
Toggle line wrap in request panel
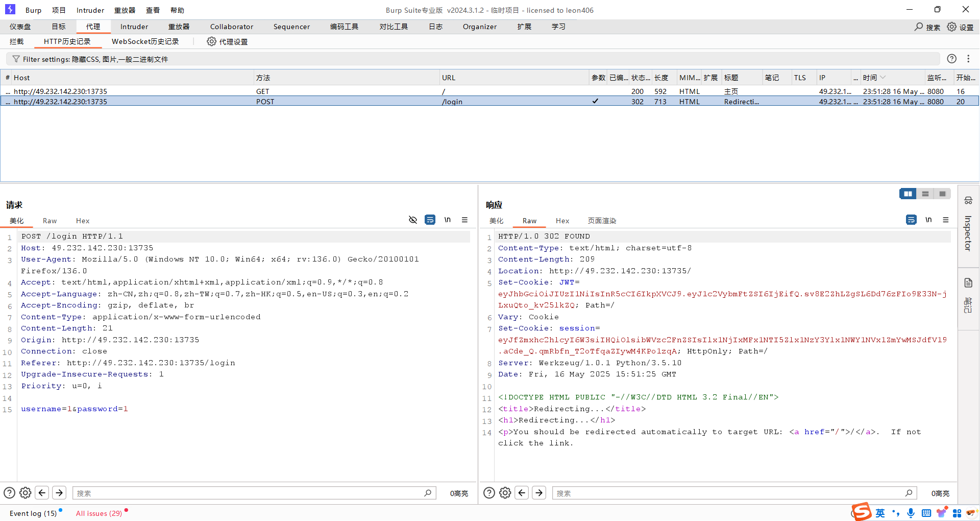[x=430, y=220]
